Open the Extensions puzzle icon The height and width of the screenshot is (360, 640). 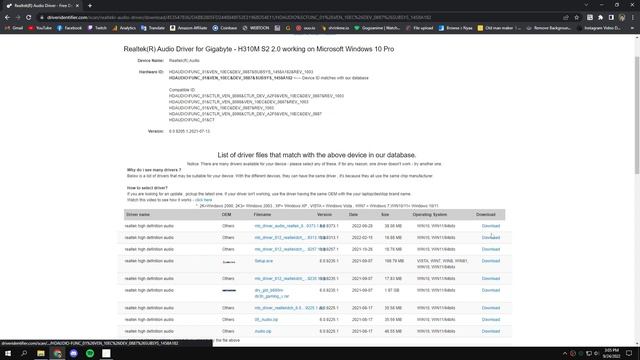click(600, 18)
